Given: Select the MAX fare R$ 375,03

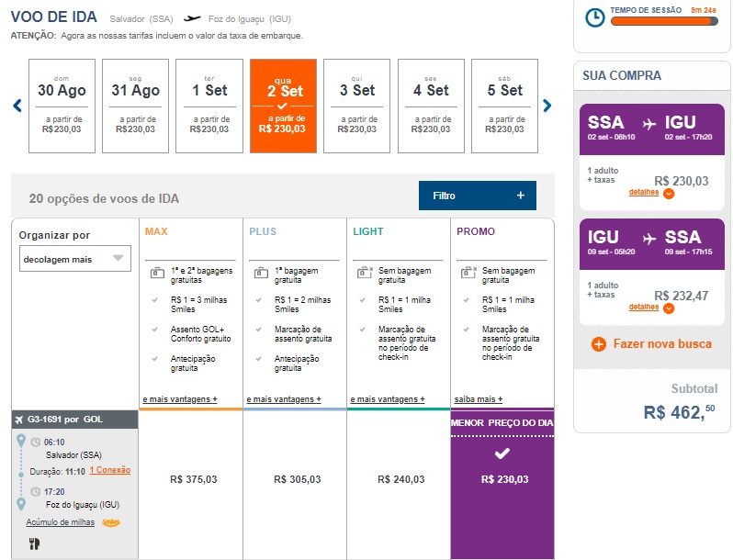Looking at the screenshot, I should point(193,478).
